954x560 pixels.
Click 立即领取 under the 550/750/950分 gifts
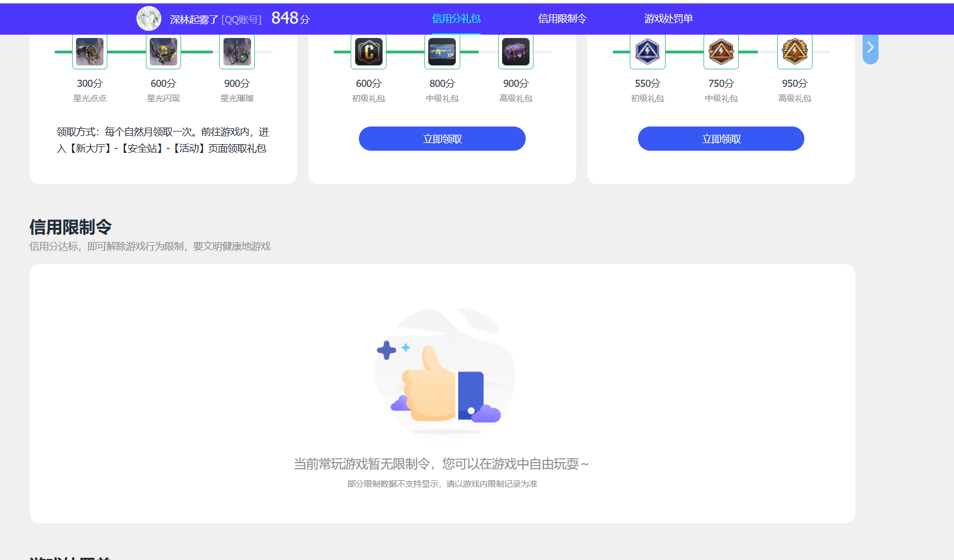[721, 139]
